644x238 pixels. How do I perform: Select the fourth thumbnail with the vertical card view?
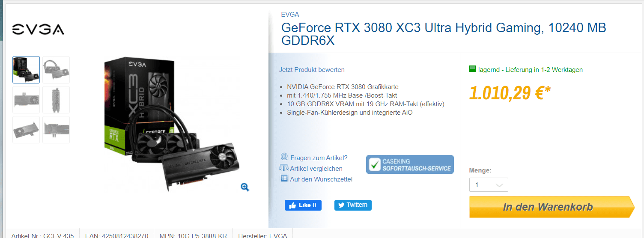pos(56,100)
